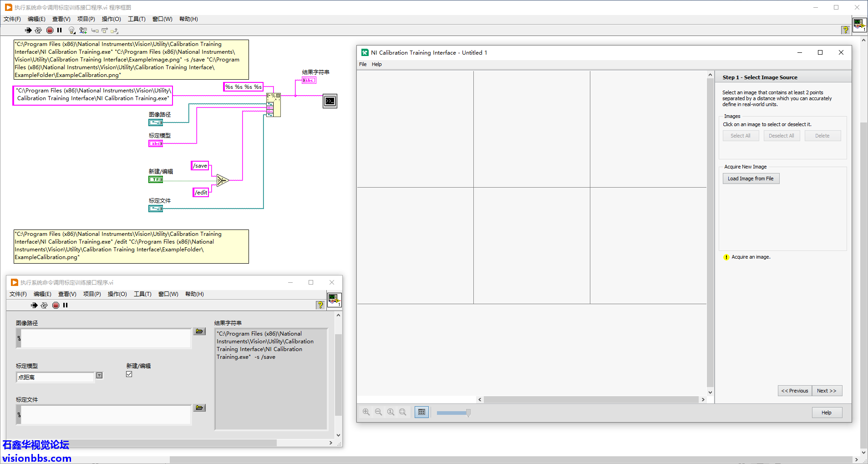Open context help on the front panel toolbar
Viewport: 868px width, 464px height.
[x=320, y=305]
